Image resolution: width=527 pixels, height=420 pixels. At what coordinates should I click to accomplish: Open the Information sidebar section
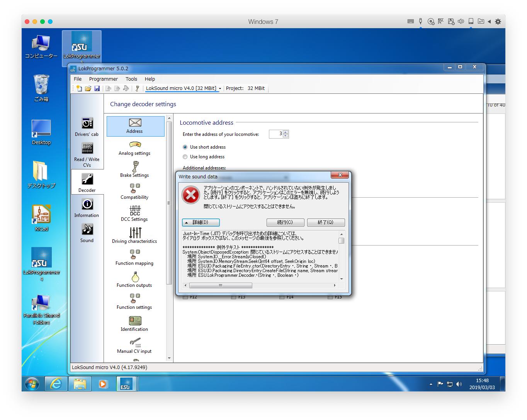87,208
